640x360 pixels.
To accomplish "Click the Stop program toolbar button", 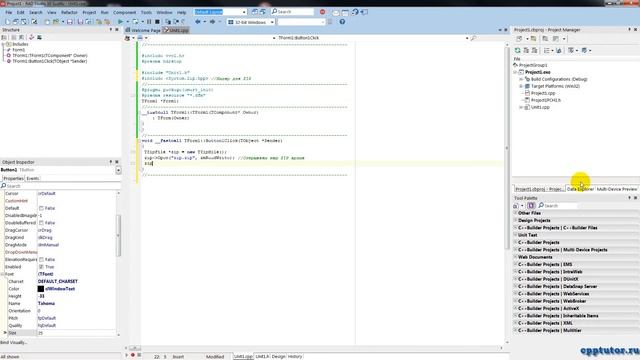I will tap(157, 22).
